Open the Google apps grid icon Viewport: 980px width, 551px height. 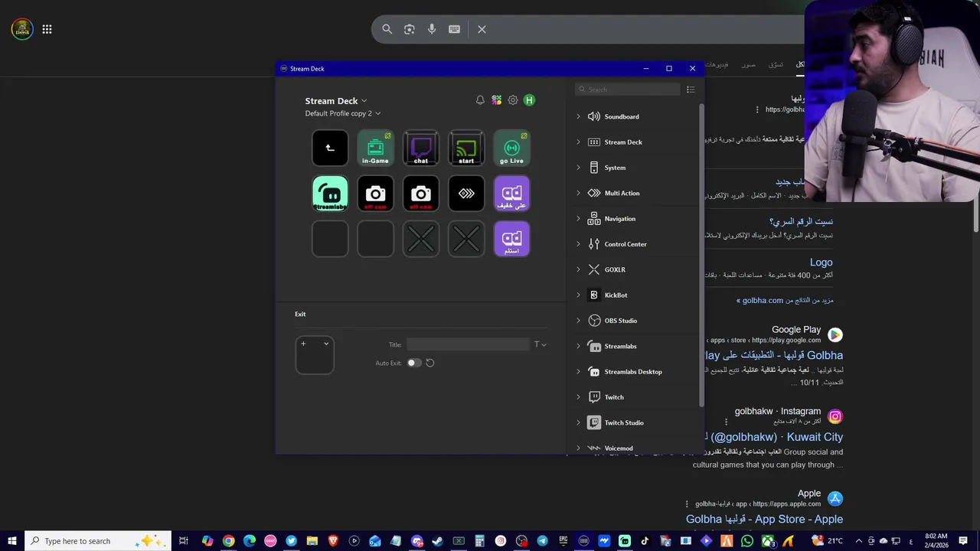point(47,29)
